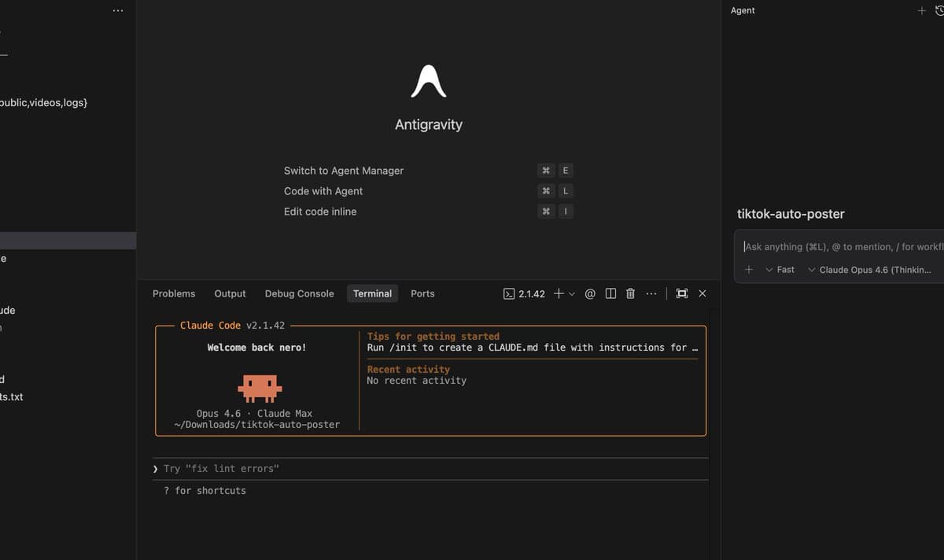
Task: Kill terminal with trash icon
Action: [630, 293]
